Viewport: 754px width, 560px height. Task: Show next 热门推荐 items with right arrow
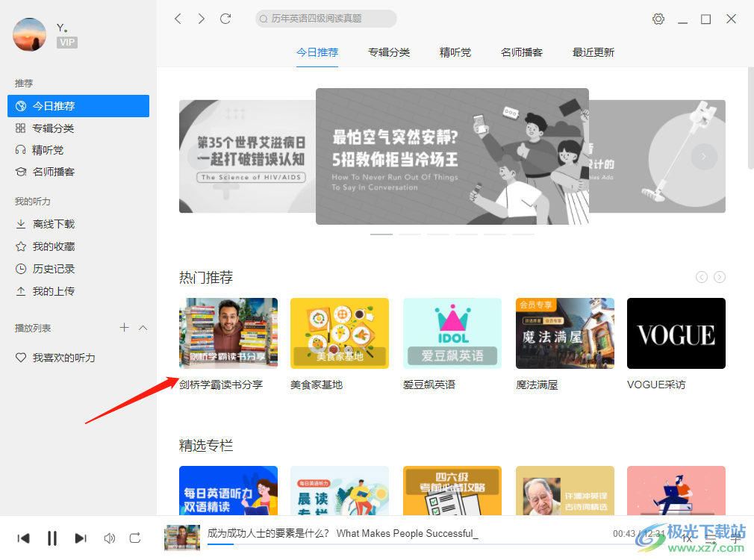click(720, 277)
